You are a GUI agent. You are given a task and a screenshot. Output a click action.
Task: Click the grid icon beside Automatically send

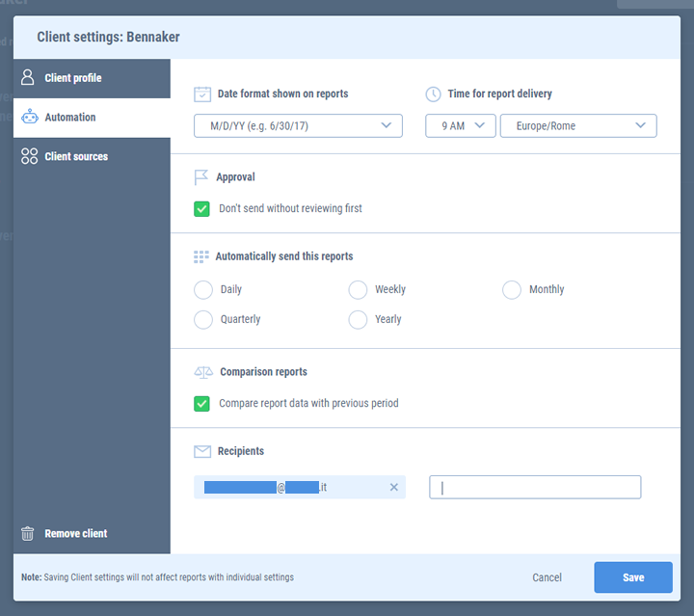tap(200, 256)
